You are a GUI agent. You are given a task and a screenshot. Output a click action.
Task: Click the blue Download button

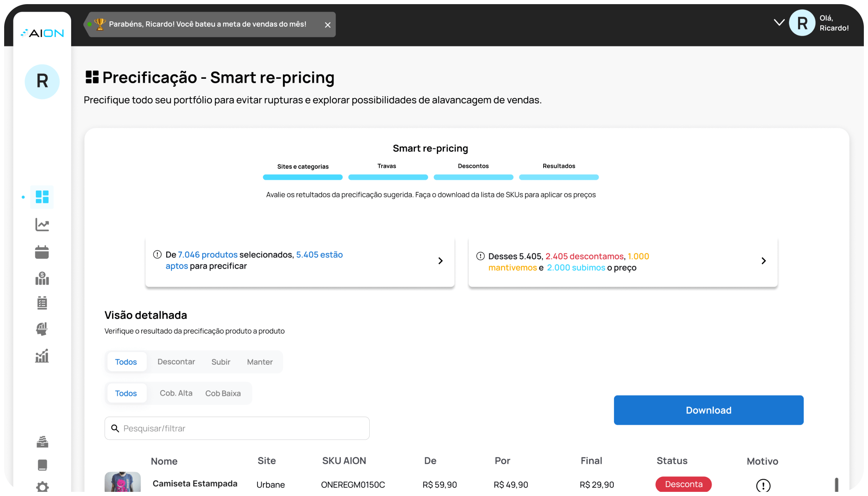point(708,410)
